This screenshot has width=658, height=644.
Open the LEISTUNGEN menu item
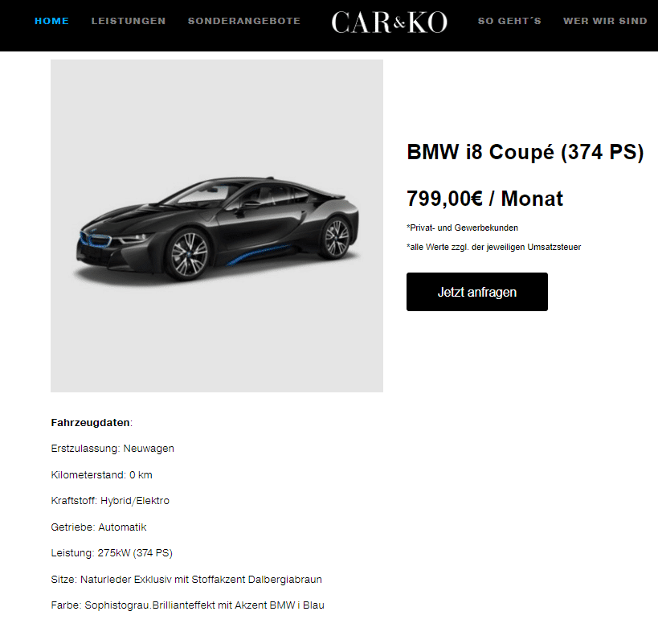[129, 21]
